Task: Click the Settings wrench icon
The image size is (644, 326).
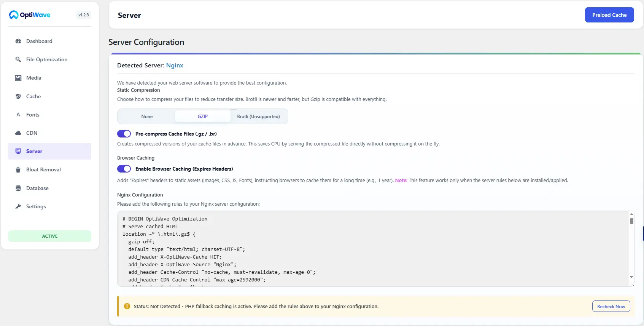Action: point(18,206)
